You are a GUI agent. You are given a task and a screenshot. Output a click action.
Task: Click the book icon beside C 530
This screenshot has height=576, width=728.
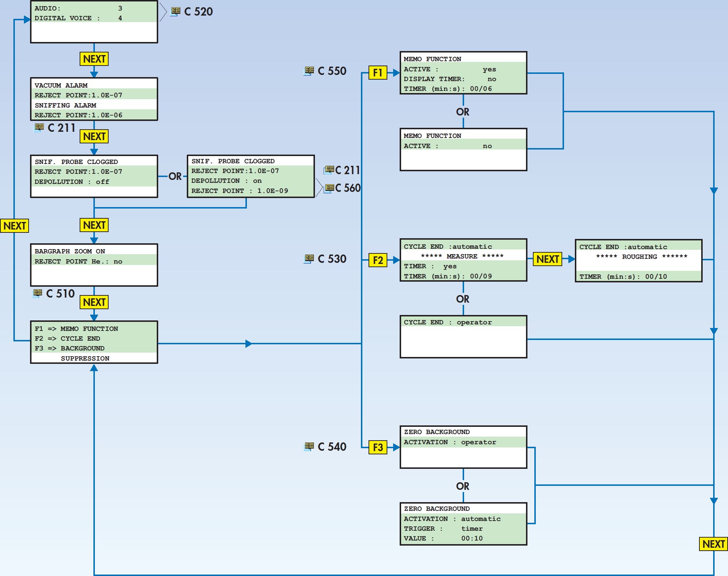coord(309,258)
